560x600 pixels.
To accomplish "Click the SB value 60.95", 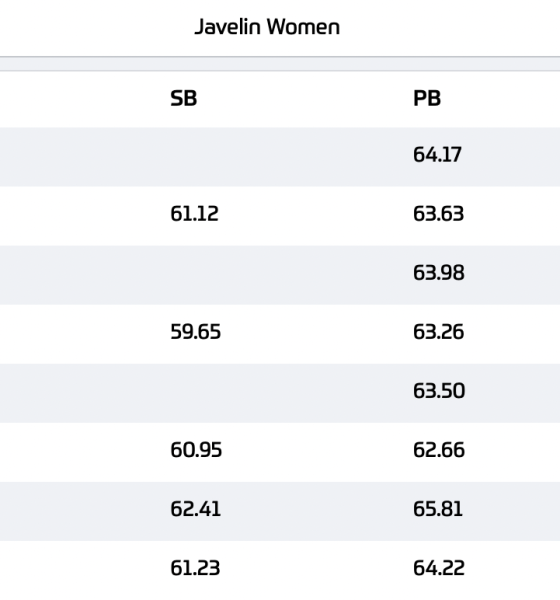I will pos(196,450).
